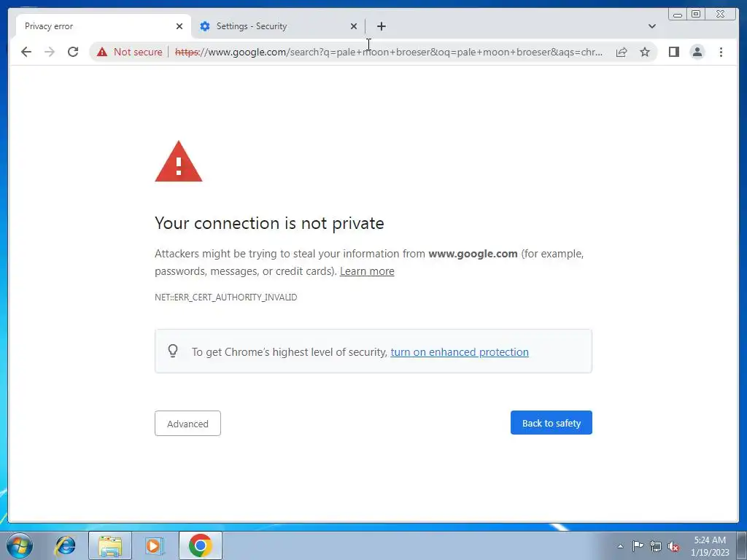Show hidden system tray icons

point(620,546)
